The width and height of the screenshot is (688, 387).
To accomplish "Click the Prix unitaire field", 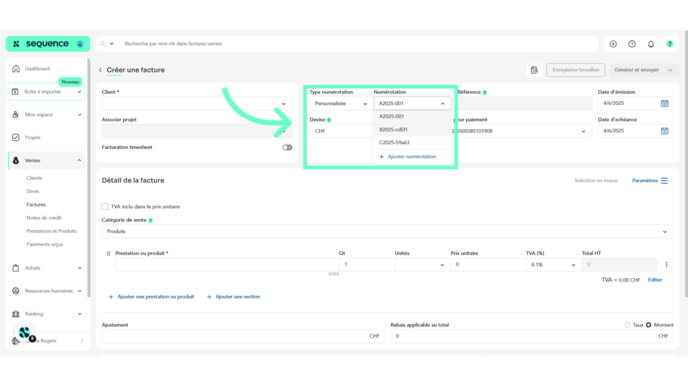I will tap(488, 265).
